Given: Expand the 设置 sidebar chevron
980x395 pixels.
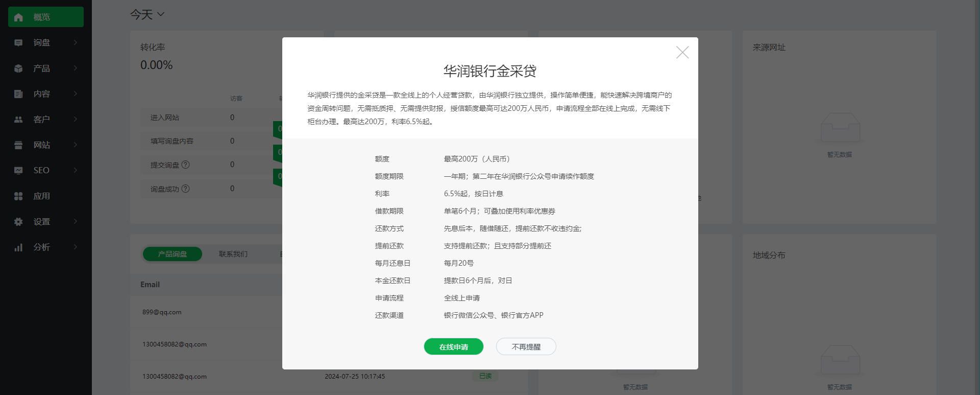Looking at the screenshot, I should click(x=76, y=221).
